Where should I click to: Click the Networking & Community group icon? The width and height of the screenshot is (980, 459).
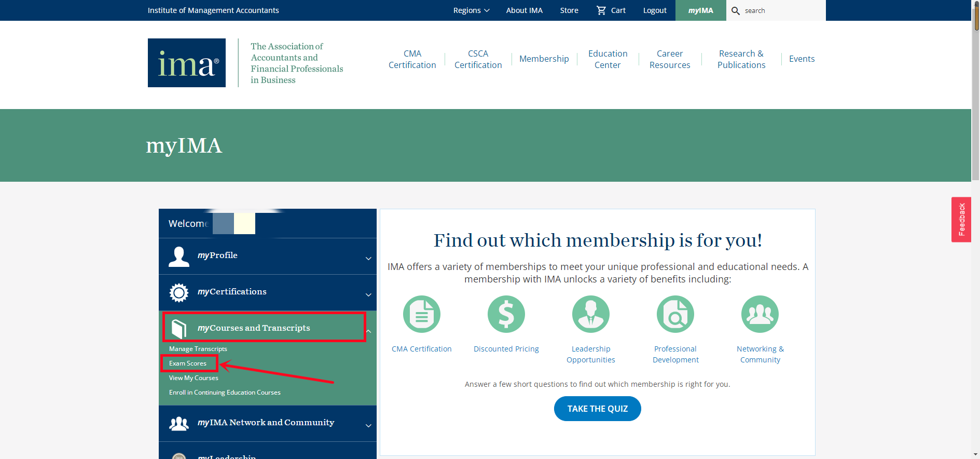tap(760, 314)
